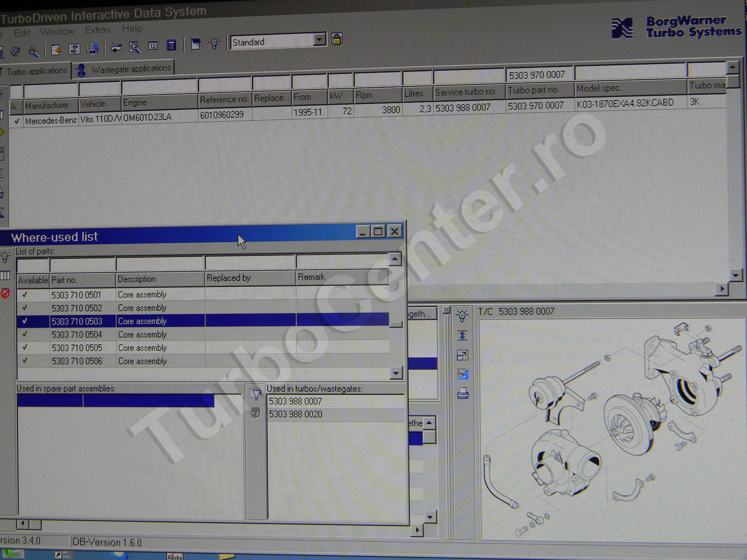Click the padlock icon beside Standard box
This screenshot has width=747, height=560.
click(336, 39)
